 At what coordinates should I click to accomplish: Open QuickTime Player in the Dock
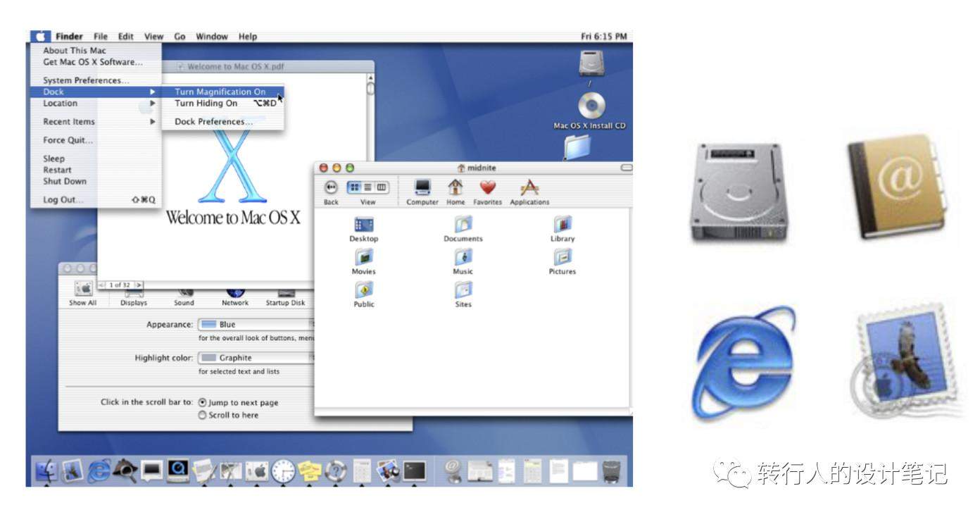[177, 471]
